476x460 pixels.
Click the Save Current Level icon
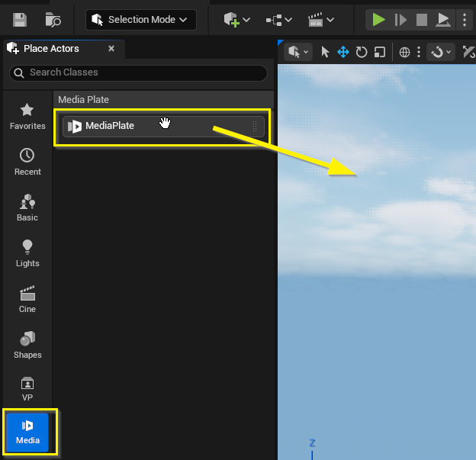(20, 20)
